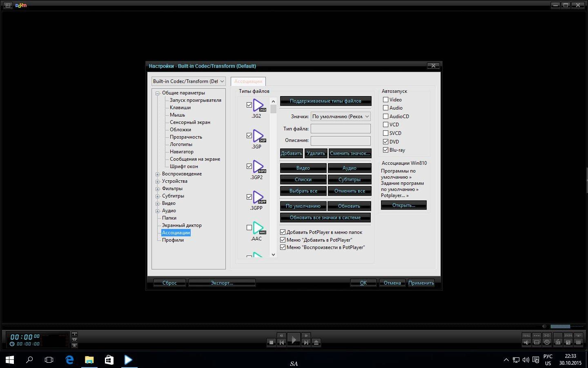Enable Video autoplay checkbox
This screenshot has height=368, width=588.
(385, 99)
